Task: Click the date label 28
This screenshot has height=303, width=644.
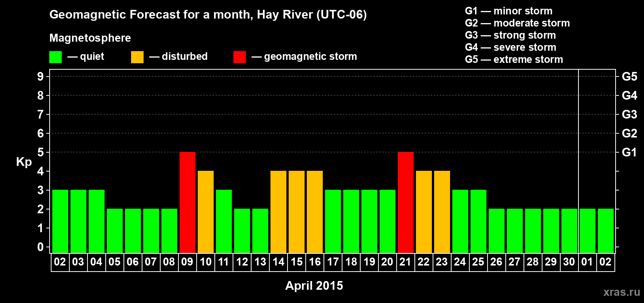Action: 533,262
